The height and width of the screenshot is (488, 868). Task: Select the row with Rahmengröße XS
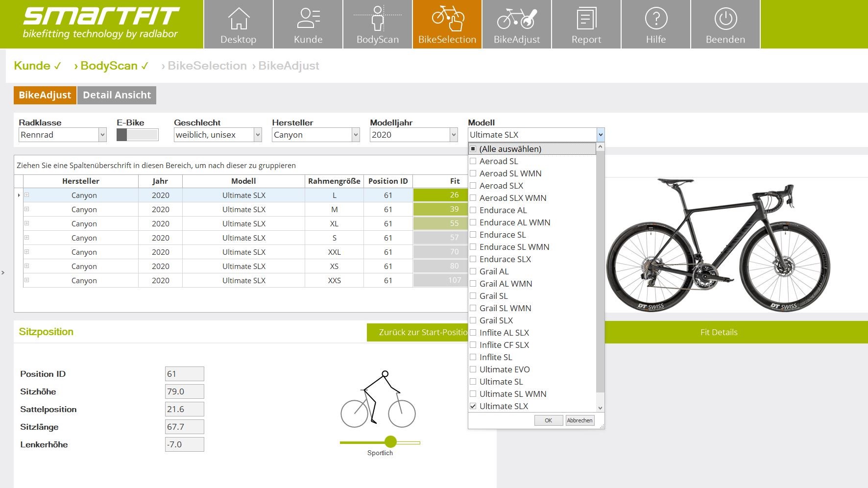click(x=245, y=266)
